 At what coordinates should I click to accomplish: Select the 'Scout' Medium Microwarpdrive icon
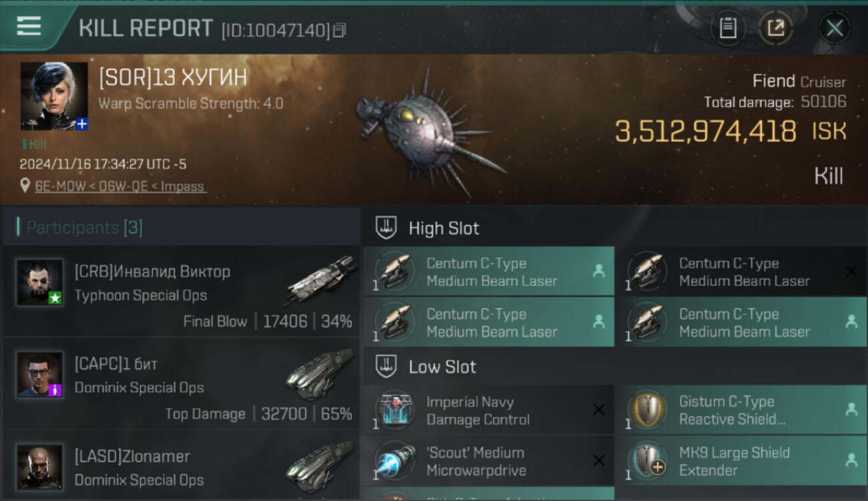point(395,461)
